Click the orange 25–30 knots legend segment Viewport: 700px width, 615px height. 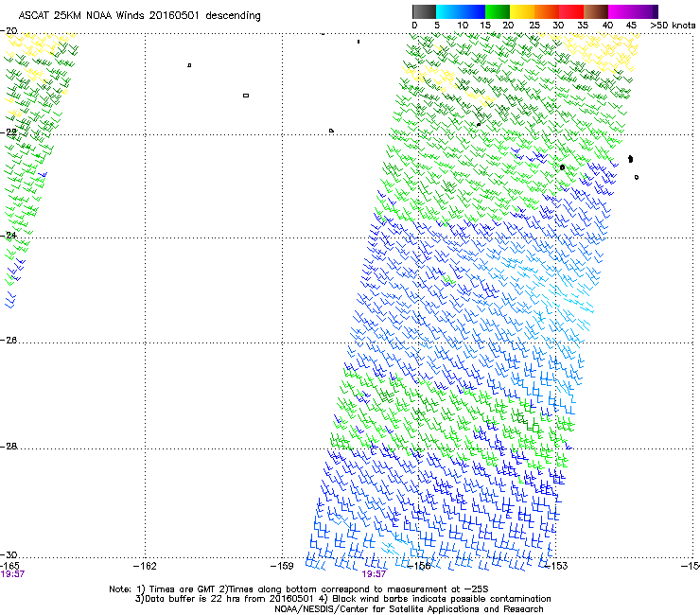click(547, 11)
